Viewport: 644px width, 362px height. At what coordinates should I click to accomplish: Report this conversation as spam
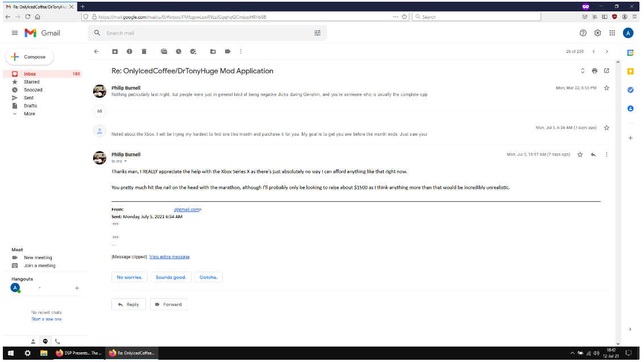[x=130, y=51]
